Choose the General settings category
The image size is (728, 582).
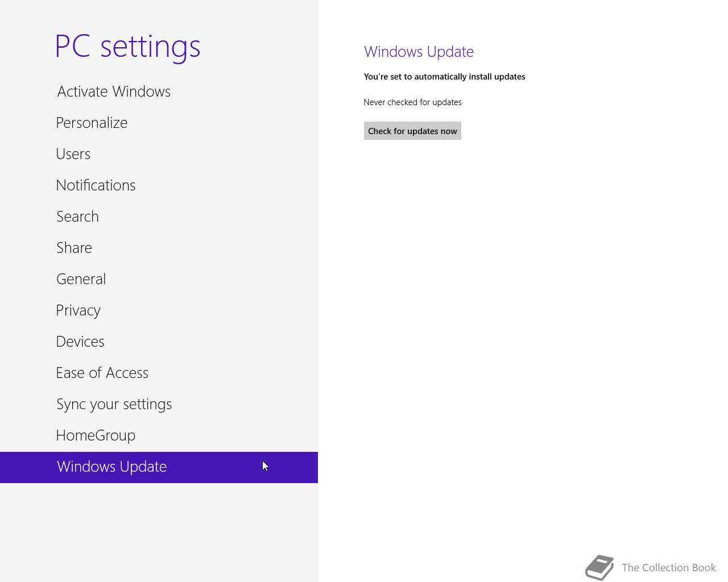159,280
